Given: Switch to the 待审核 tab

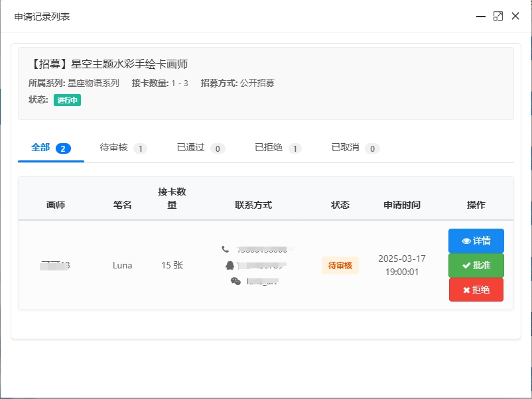Looking at the screenshot, I should (123, 148).
